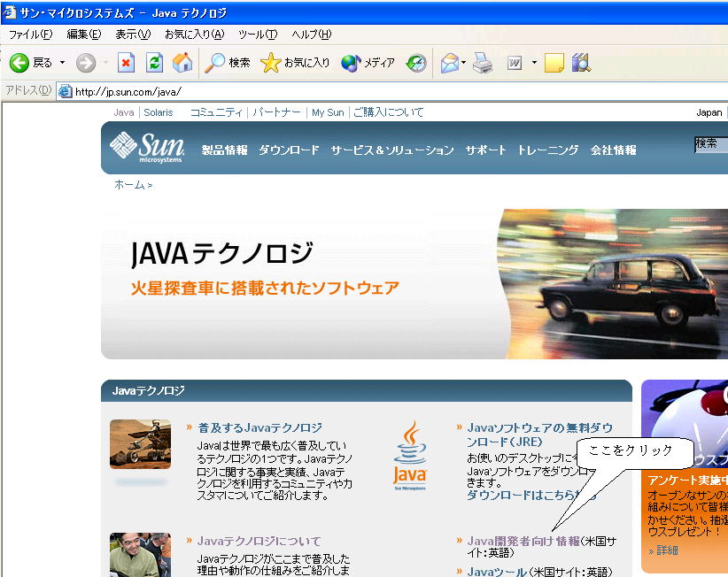Click the taxi banner image
The height and width of the screenshot is (577, 728).
point(613,284)
